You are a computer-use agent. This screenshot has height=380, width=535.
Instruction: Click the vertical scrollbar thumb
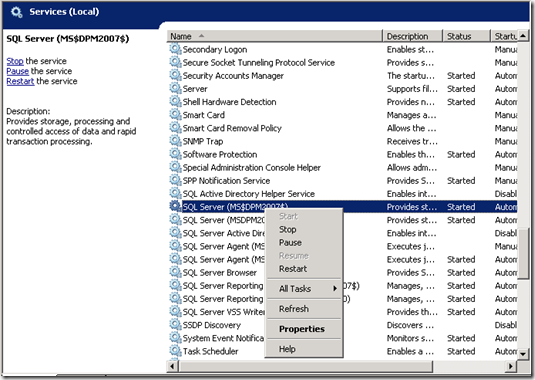[x=523, y=253]
